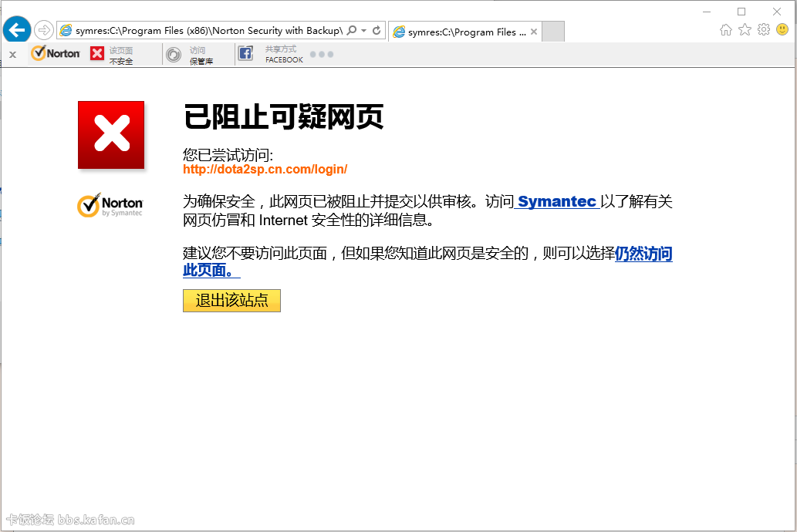
Task: Select the symres:C:\Program Files tab
Action: pos(465,32)
